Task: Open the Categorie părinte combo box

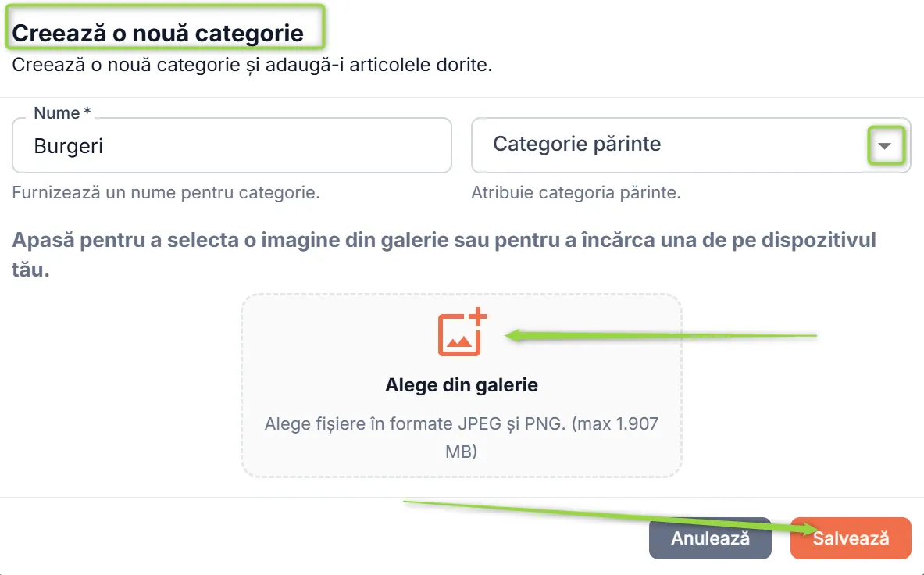Action: pyautogui.click(x=690, y=145)
